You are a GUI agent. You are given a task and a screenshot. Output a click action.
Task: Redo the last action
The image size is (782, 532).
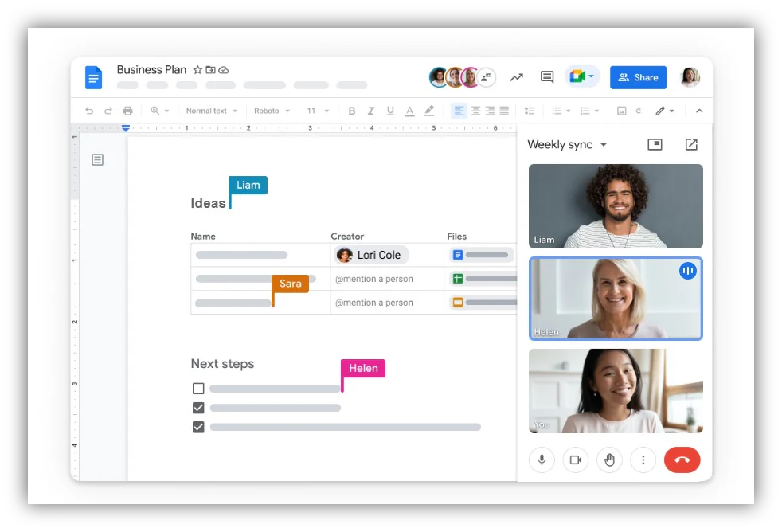point(108,111)
